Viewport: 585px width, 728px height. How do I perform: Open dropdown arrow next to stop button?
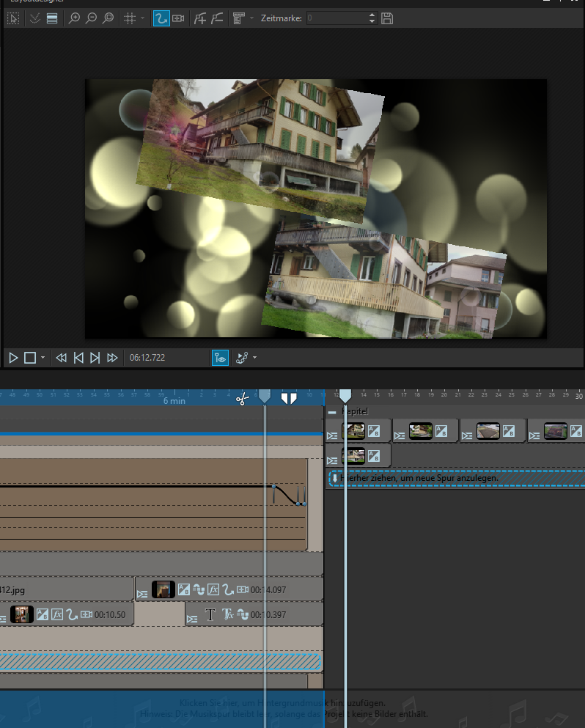43,358
